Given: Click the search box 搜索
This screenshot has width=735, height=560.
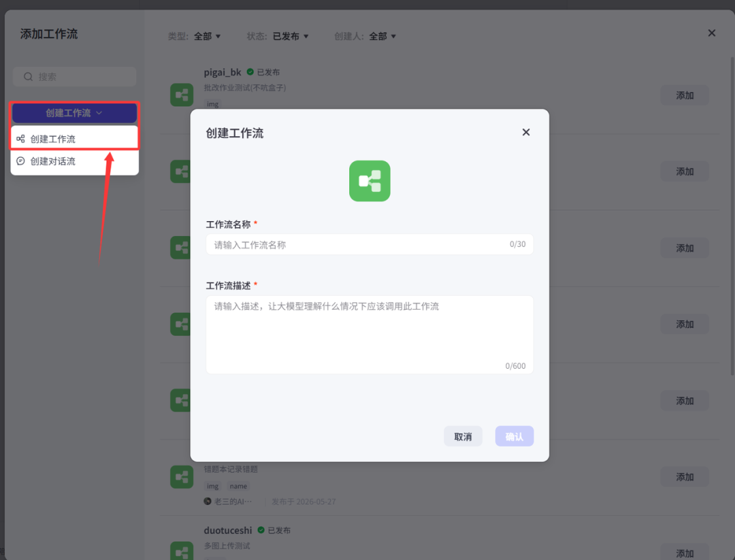Looking at the screenshot, I should click(x=75, y=76).
